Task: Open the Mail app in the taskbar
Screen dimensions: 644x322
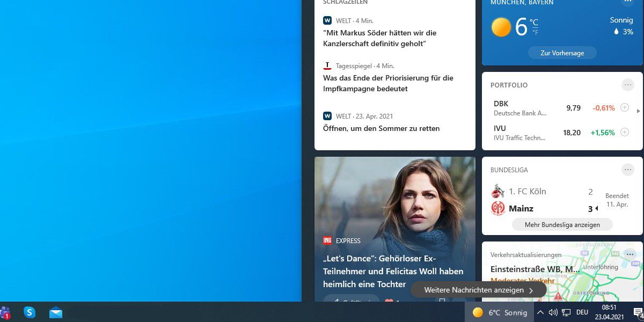Action: [x=56, y=312]
